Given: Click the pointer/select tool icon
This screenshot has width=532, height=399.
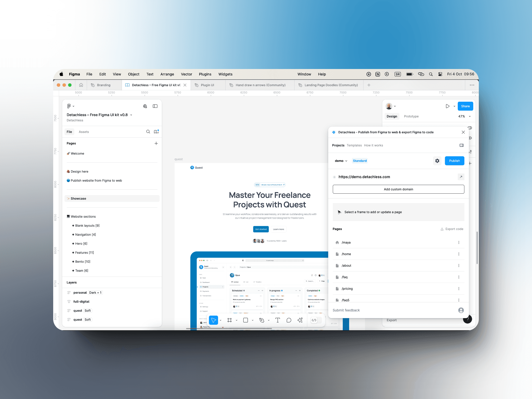Looking at the screenshot, I should click(x=214, y=320).
